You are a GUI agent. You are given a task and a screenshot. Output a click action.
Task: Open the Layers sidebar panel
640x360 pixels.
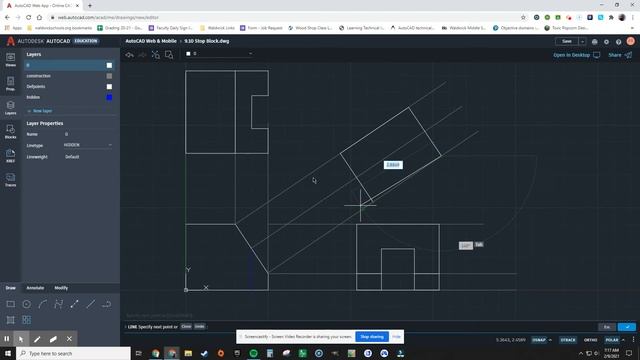[x=11, y=108]
